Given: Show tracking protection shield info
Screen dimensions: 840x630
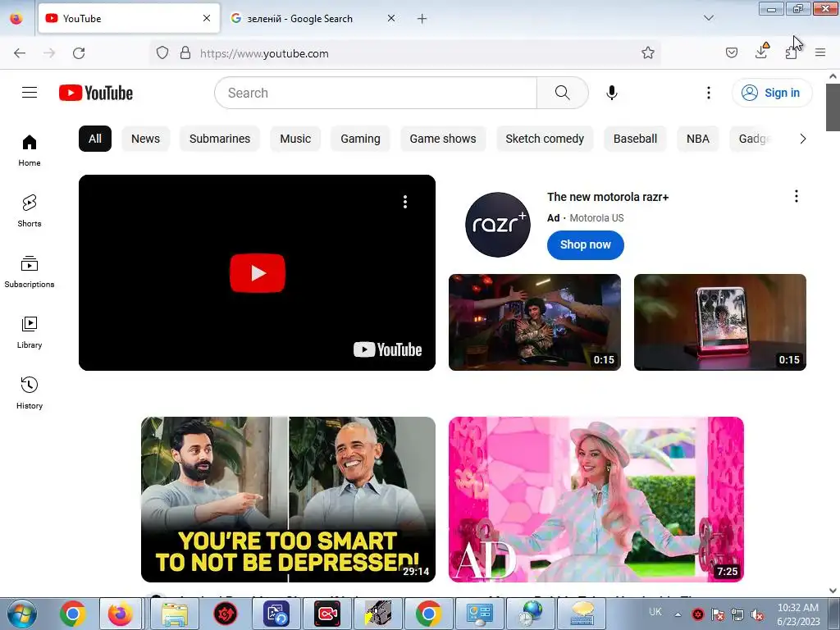Looking at the screenshot, I should coord(162,53).
